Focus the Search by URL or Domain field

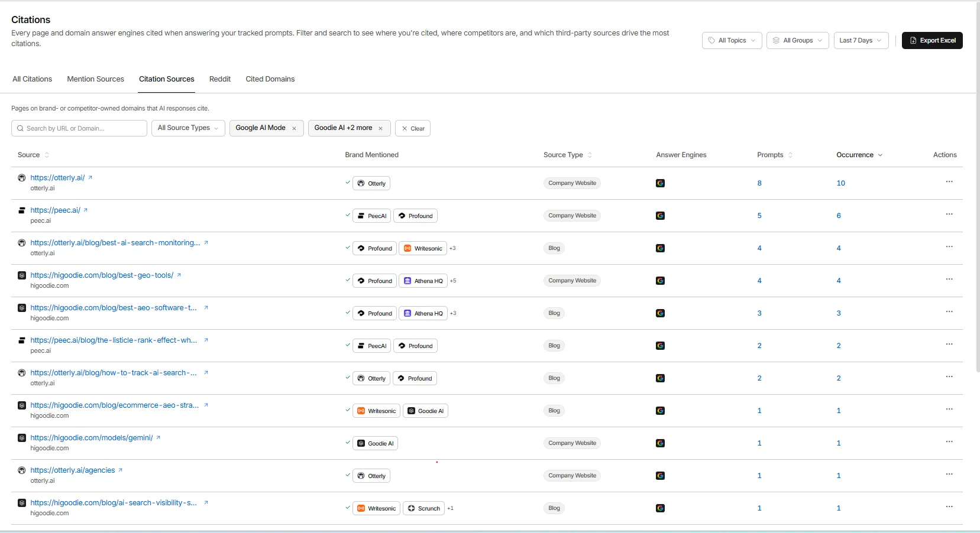pos(79,128)
